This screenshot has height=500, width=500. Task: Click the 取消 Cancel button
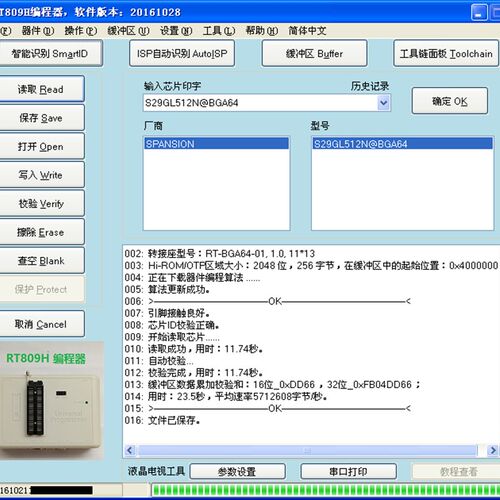pos(41,324)
